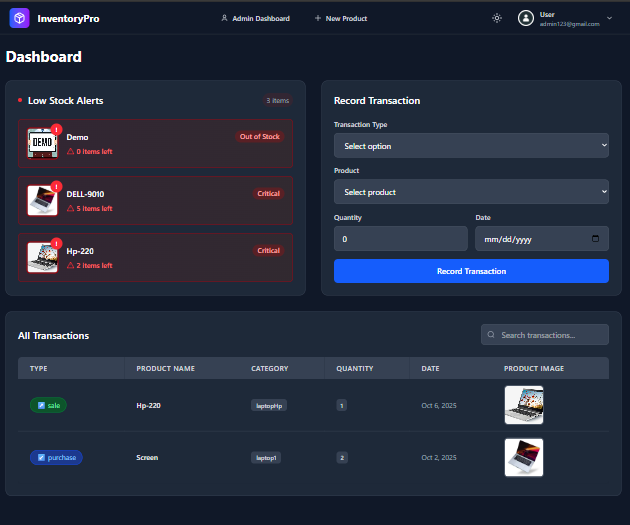Screen dimensions: 630x525
Task: Open the Demo product thumbnail
Action: click(42, 143)
